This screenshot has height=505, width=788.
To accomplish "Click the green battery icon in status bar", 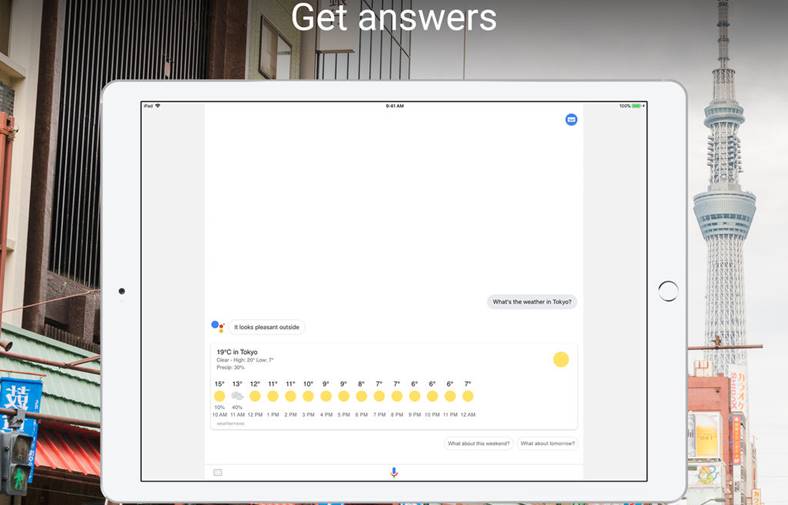I will [636, 106].
